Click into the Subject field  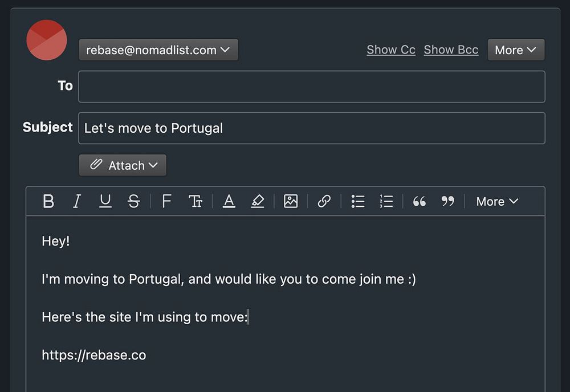(x=312, y=128)
